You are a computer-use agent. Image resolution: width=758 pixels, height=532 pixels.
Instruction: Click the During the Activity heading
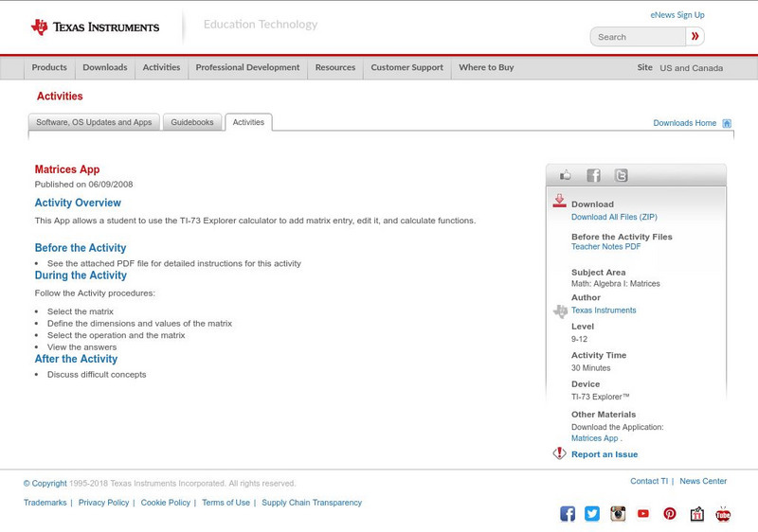click(81, 275)
